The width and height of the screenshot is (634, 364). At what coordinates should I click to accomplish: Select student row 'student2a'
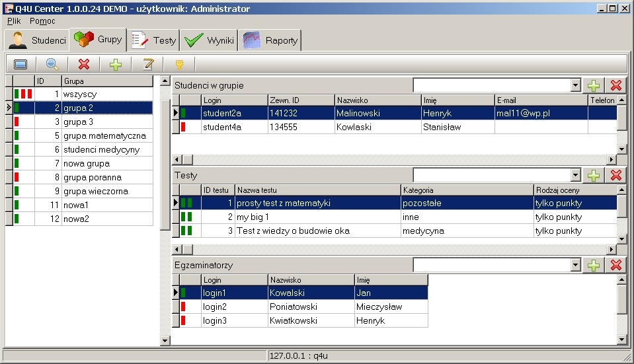398,113
